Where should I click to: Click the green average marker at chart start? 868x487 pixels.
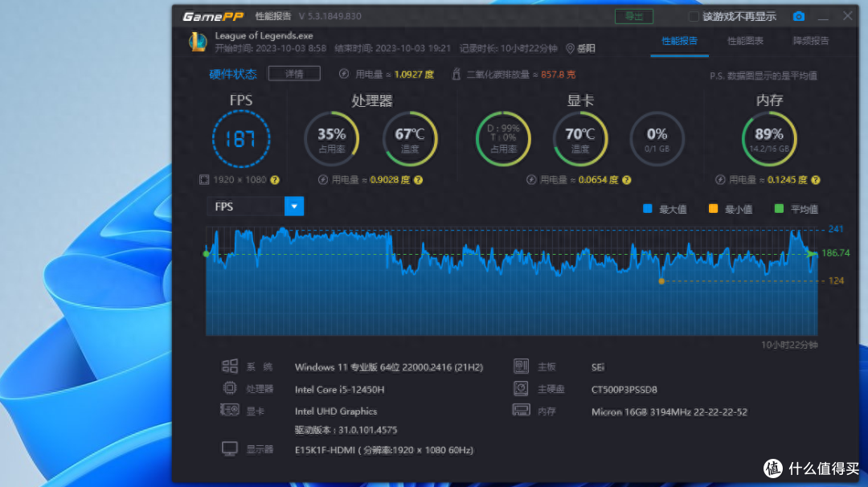click(206, 254)
